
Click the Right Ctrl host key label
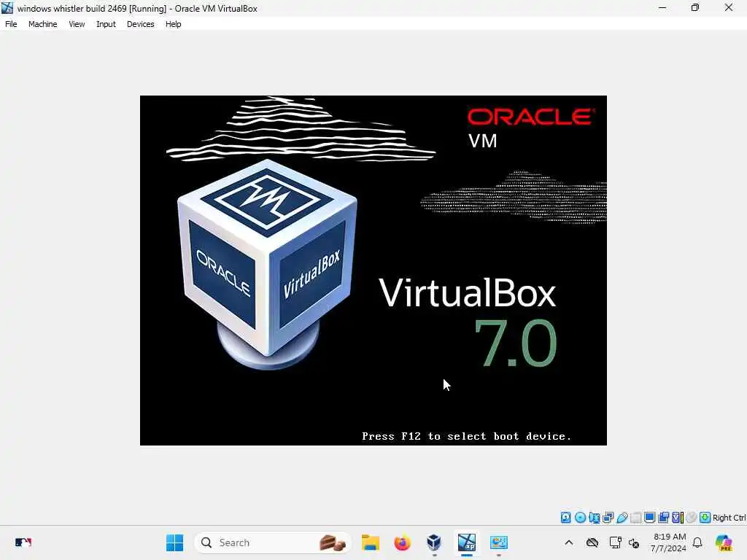pos(729,518)
